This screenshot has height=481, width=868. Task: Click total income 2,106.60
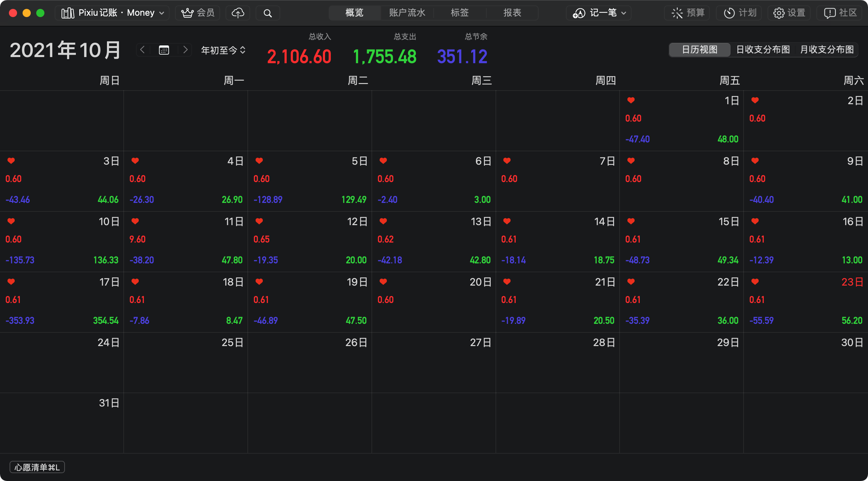[299, 57]
